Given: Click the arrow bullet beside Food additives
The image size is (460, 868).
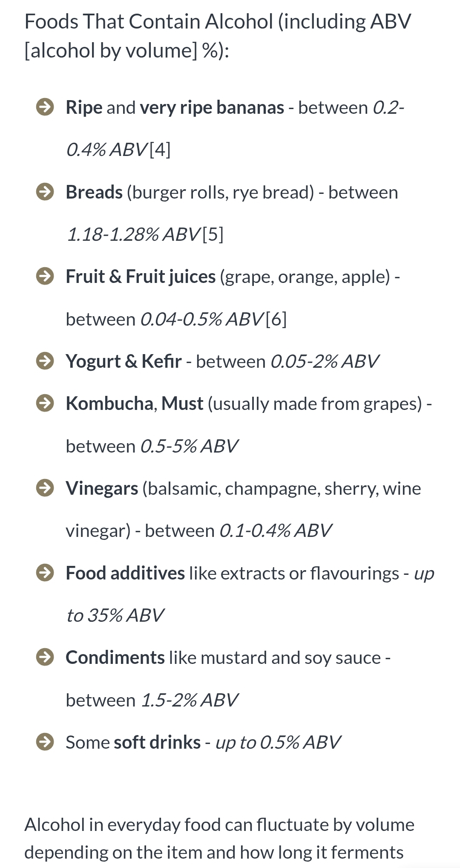Looking at the screenshot, I should click(45, 573).
